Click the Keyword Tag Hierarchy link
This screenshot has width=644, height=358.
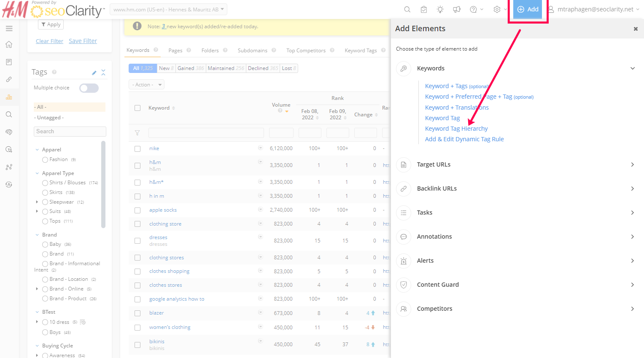coord(456,129)
